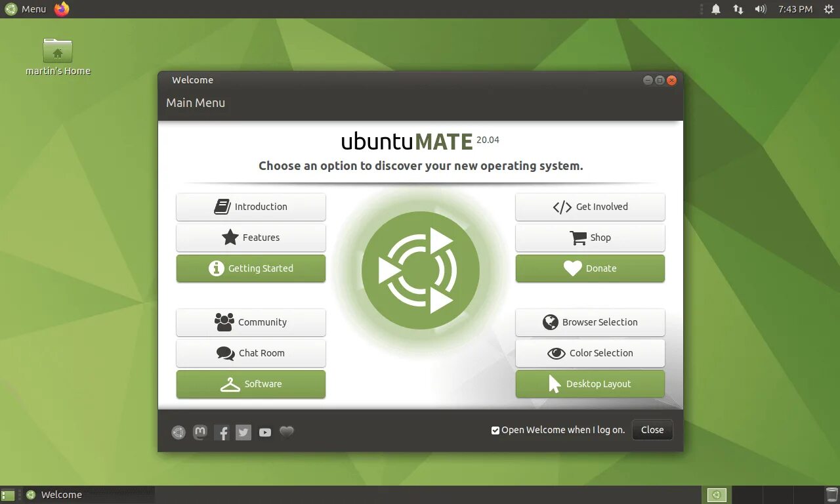Screen dimensions: 840x504
Task: Open the Twitter icon in footer
Action: (x=243, y=432)
